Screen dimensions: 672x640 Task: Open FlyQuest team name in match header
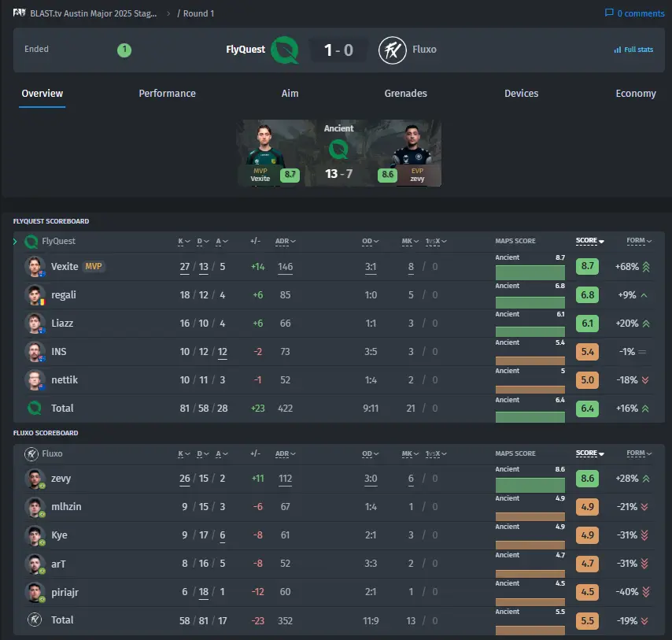246,50
